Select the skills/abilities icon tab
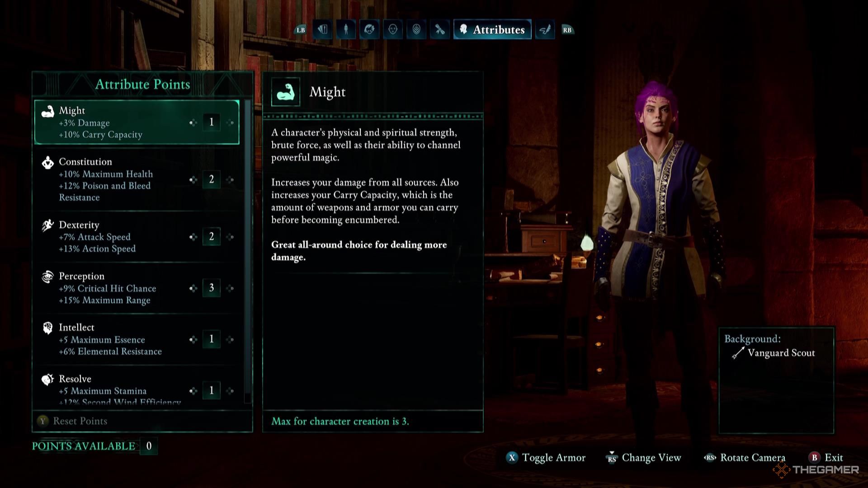 pyautogui.click(x=440, y=30)
